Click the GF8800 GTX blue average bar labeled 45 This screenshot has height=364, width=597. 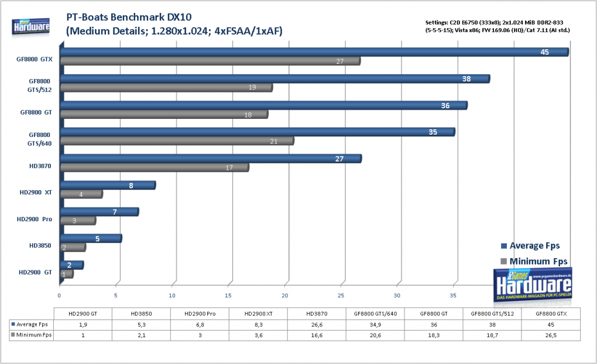coord(314,52)
